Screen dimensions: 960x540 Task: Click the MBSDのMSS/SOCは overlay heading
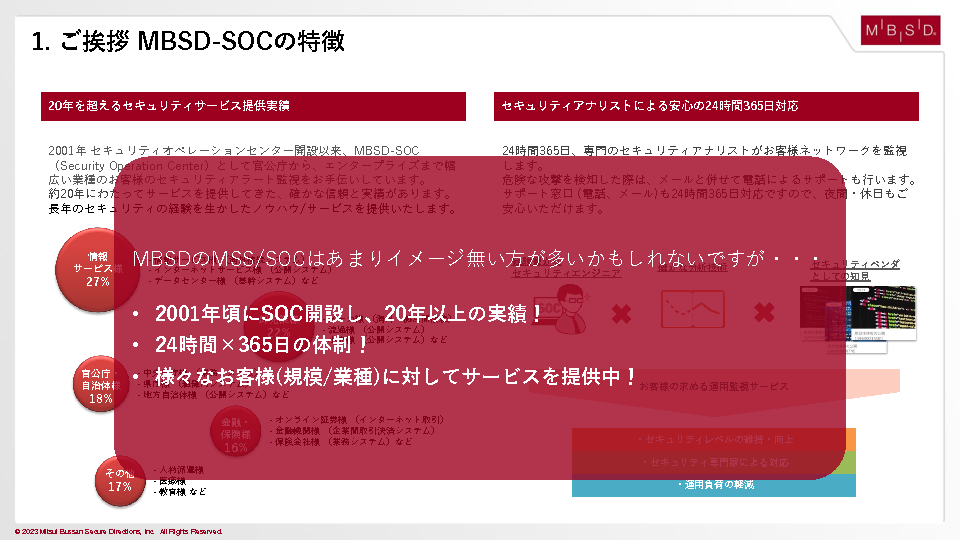(475, 258)
